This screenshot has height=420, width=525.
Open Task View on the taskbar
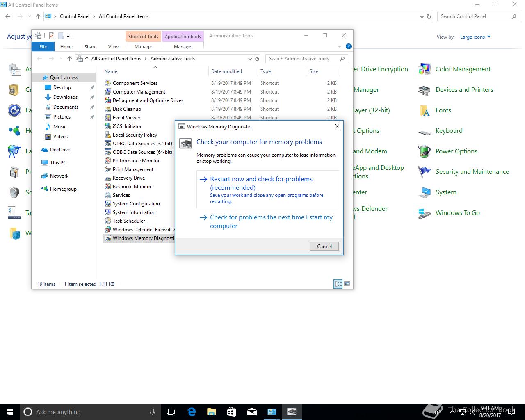[x=171, y=412]
